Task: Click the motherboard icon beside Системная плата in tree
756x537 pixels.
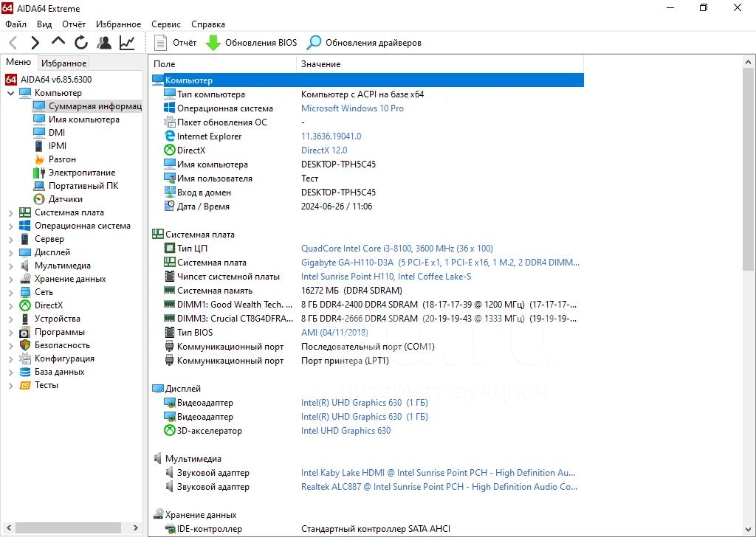Action: tap(25, 212)
